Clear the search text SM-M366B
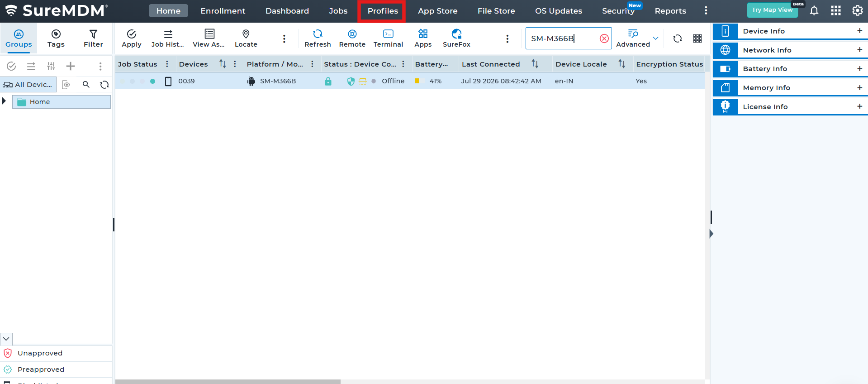This screenshot has height=384, width=868. 604,38
